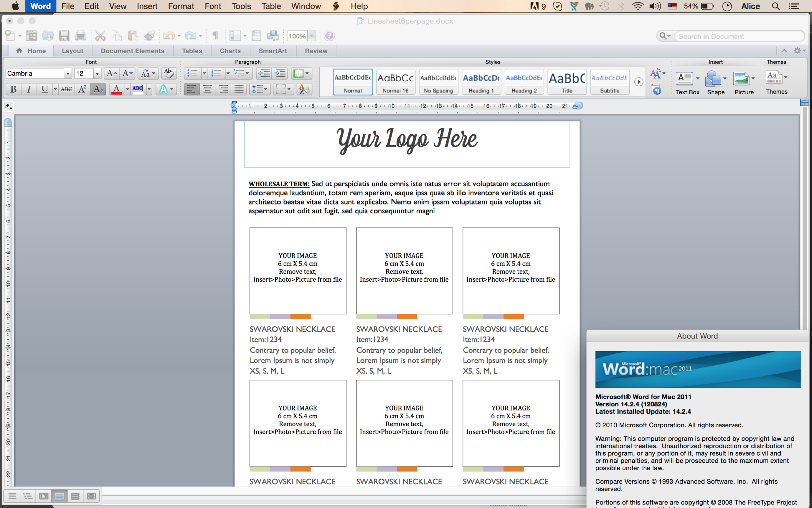Click the Sort text A-Z icon

pos(304,89)
